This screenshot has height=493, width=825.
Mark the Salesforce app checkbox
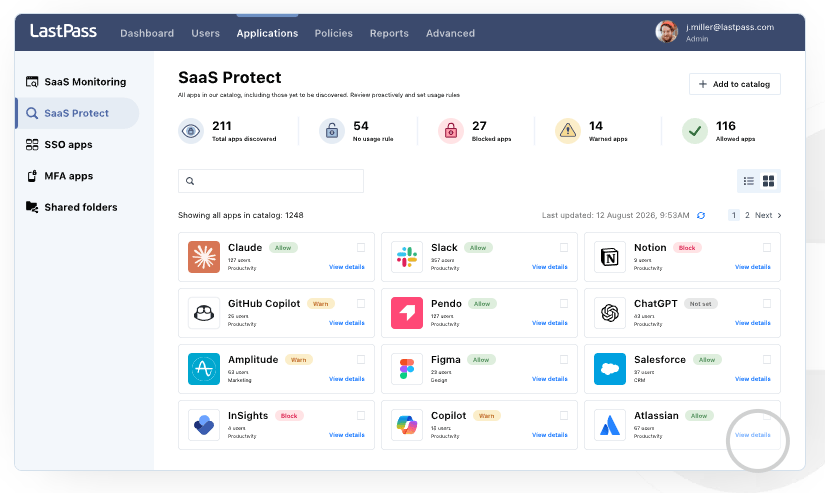[x=767, y=359]
